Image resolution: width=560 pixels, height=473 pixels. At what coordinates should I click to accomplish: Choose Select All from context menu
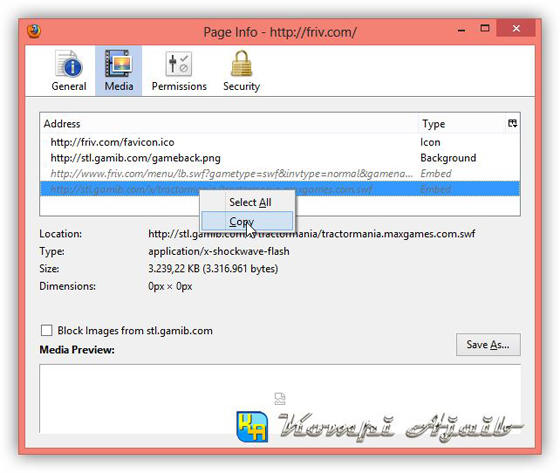(247, 202)
